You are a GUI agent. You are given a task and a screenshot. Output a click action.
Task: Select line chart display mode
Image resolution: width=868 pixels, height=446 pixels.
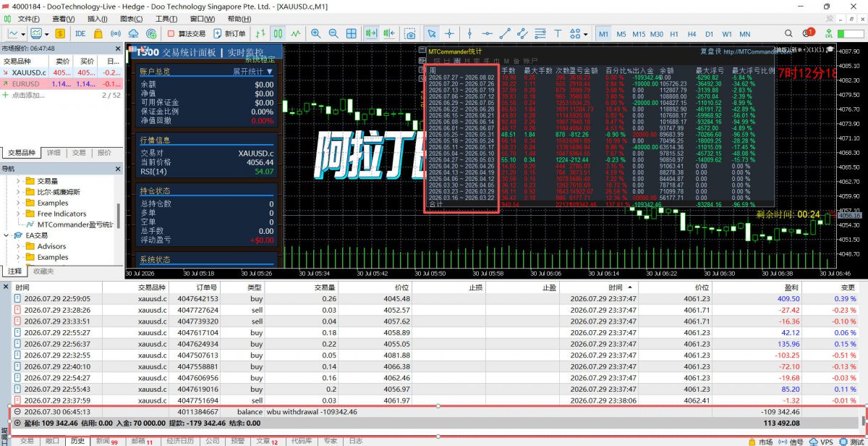[x=296, y=33]
